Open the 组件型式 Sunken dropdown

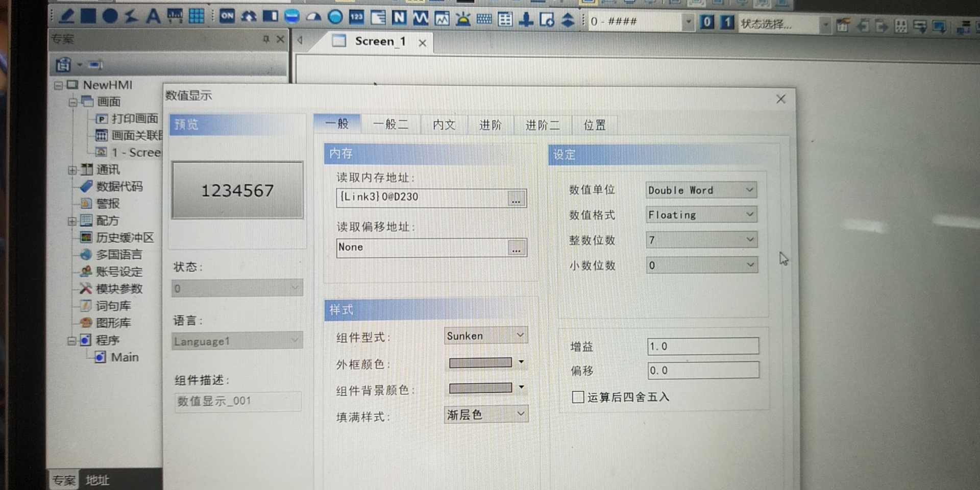click(485, 336)
